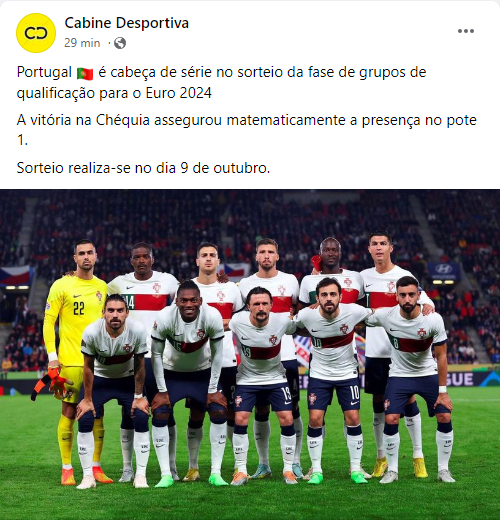Viewport: 500px width, 520px height.
Task: Click the Czech flag at photo's left edge
Action: pyautogui.click(x=15, y=276)
